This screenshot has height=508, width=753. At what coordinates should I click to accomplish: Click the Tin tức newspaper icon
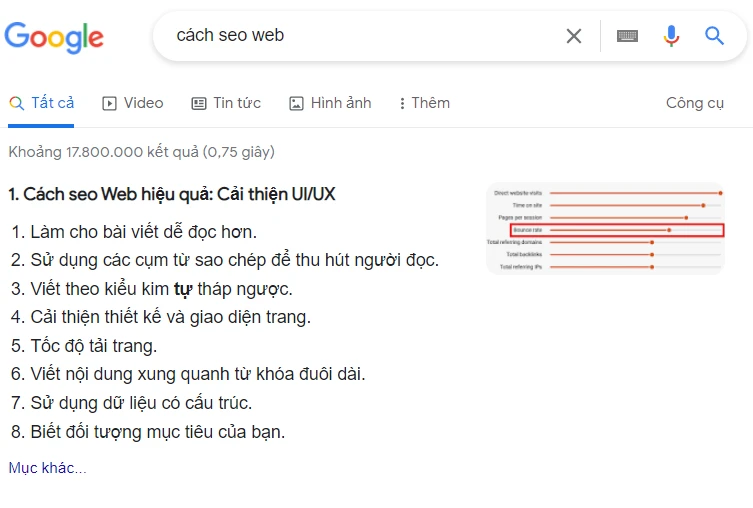click(199, 103)
